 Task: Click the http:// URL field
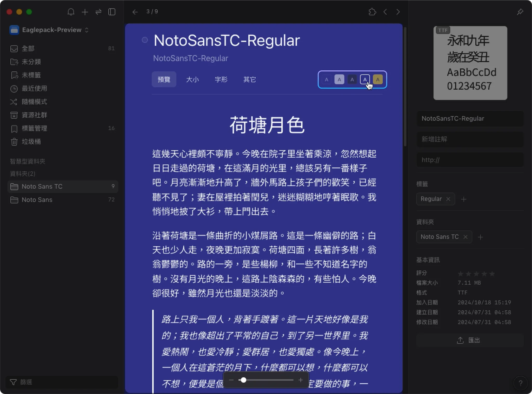[470, 160]
